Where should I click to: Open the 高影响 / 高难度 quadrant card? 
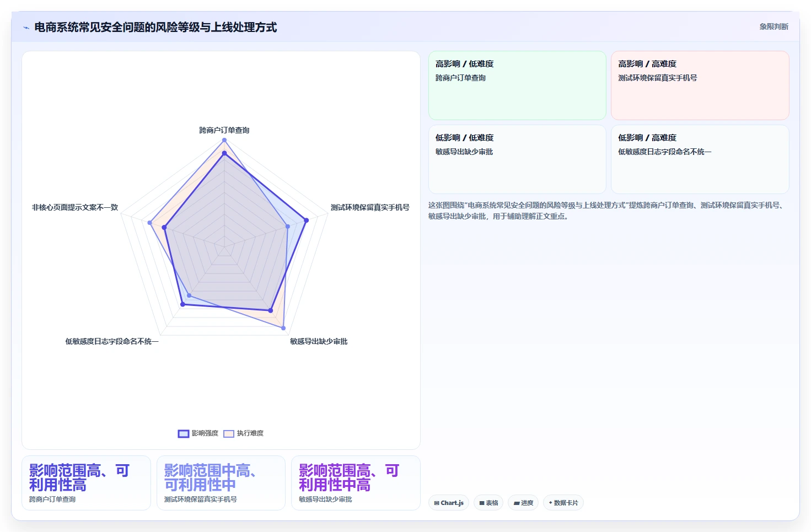[x=700, y=85]
